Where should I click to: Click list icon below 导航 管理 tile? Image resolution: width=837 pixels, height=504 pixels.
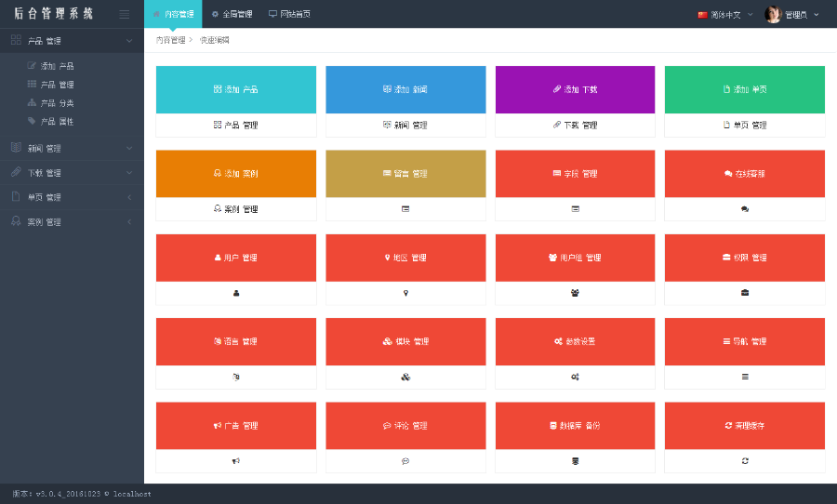click(745, 377)
